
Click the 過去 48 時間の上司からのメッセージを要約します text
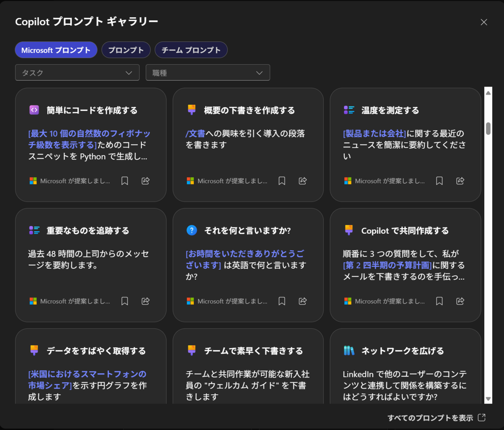pyautogui.click(x=88, y=259)
